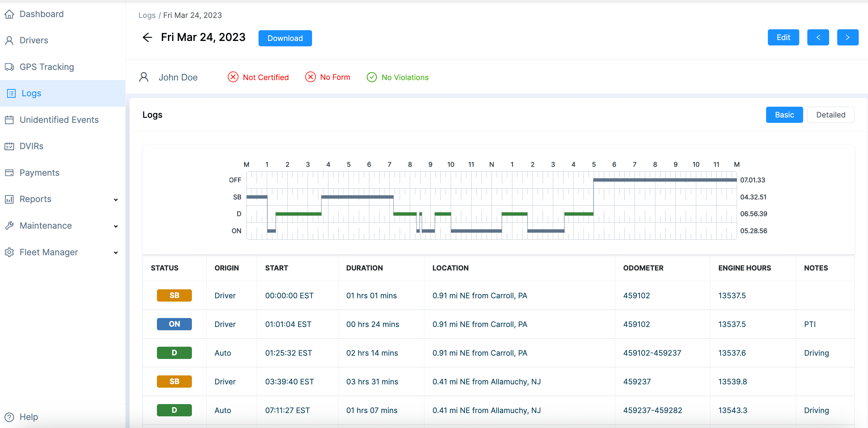868x428 pixels.
Task: Expand the Fleet Manager section
Action: (x=48, y=252)
